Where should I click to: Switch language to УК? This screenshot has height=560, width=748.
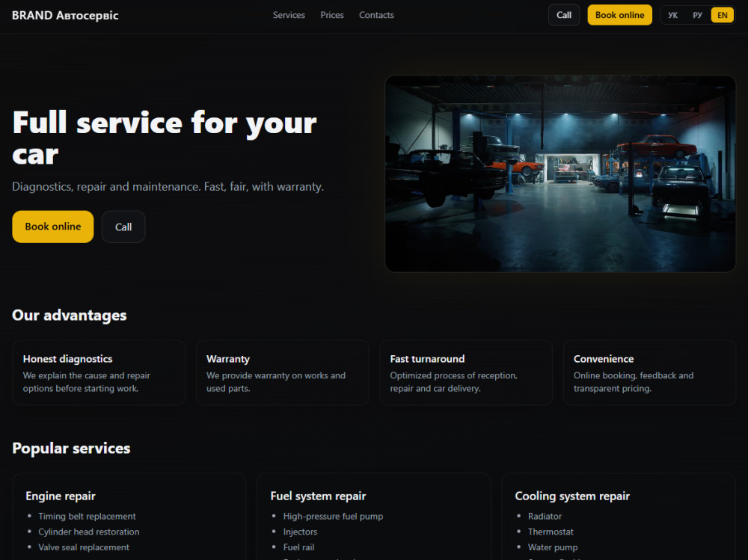click(x=672, y=15)
